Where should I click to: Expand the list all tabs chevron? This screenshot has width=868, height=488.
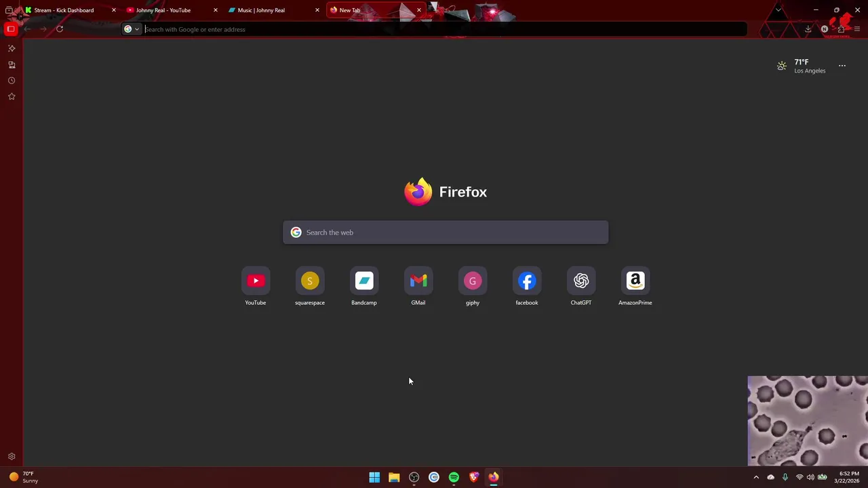778,10
